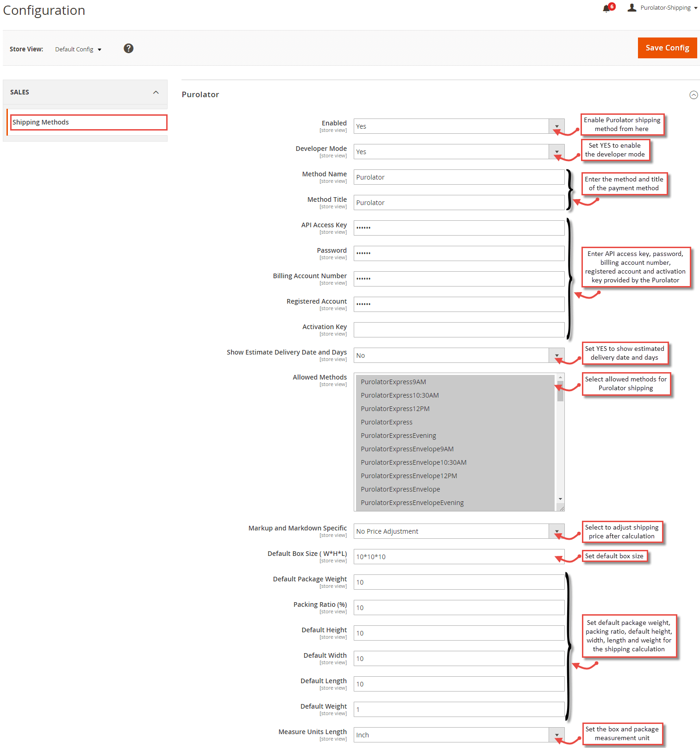Viewport: 700px width, 748px height.
Task: Select PurolatorExpress10:30AM method
Action: tap(455, 395)
